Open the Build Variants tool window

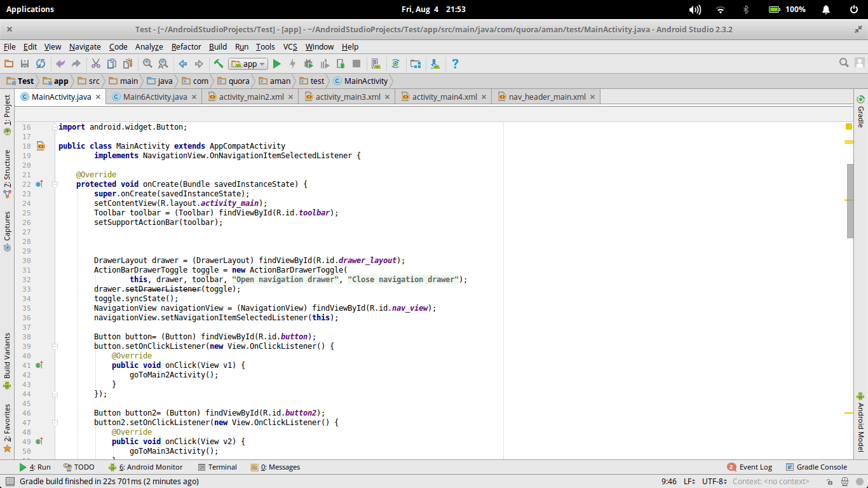click(x=7, y=361)
